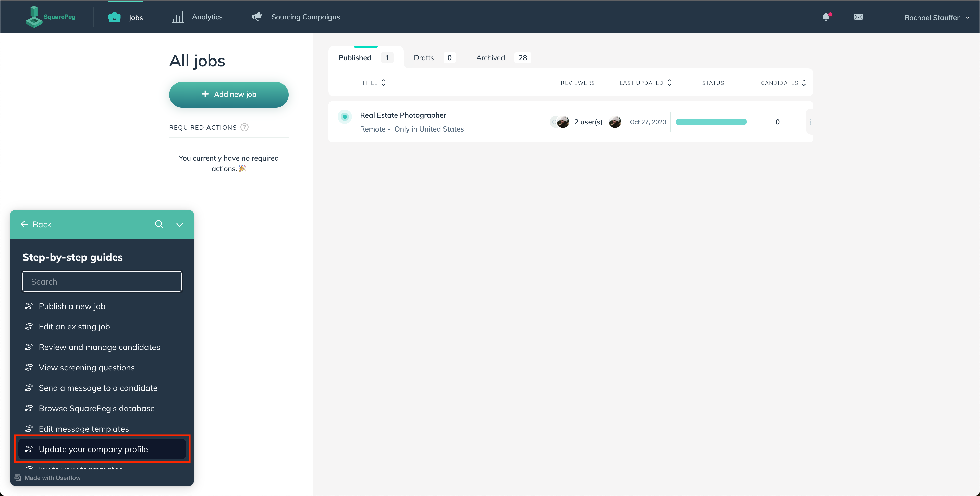Start the Update your company profile guide
Screen dimensions: 980x496
102,449
